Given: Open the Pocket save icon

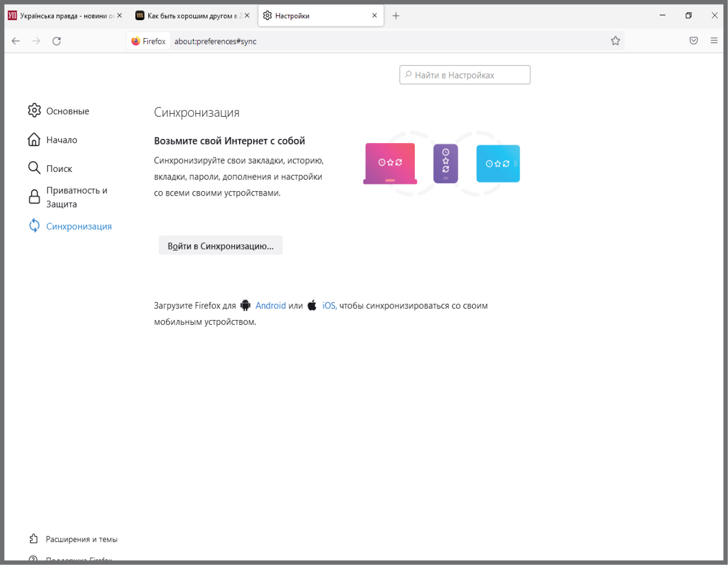Looking at the screenshot, I should pos(694,41).
